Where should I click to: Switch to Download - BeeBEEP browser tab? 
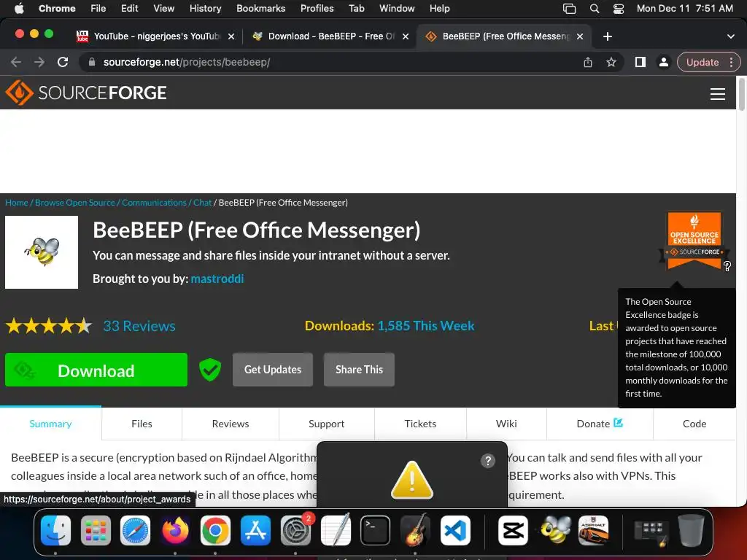tap(330, 36)
